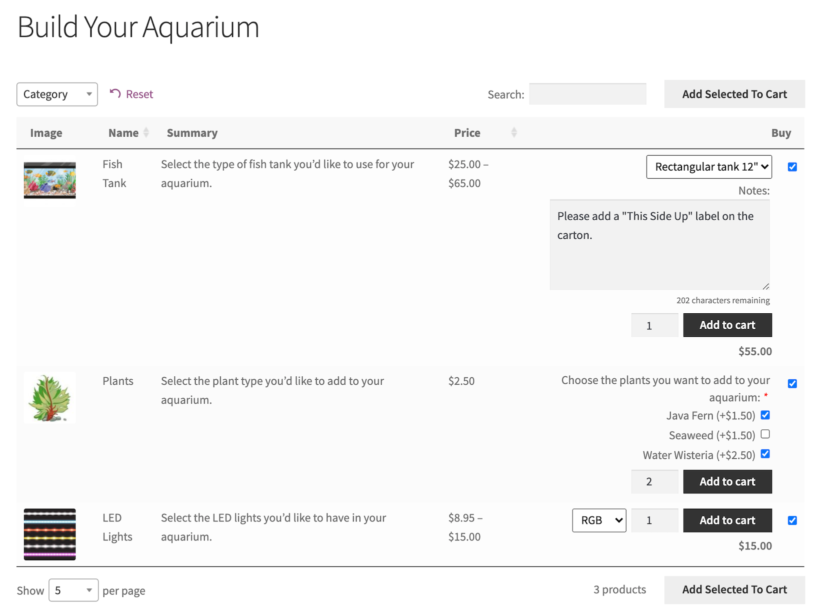
Task: Uncheck the Java Fern plant option
Action: [765, 414]
